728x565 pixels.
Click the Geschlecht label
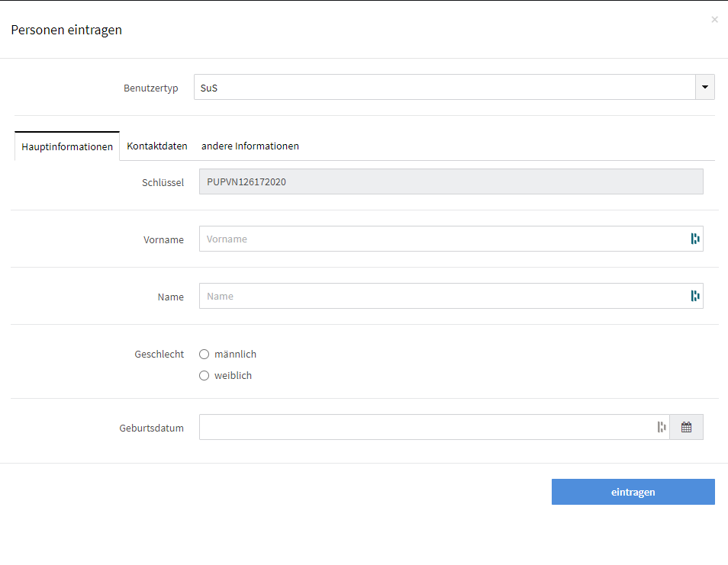pyautogui.click(x=159, y=355)
